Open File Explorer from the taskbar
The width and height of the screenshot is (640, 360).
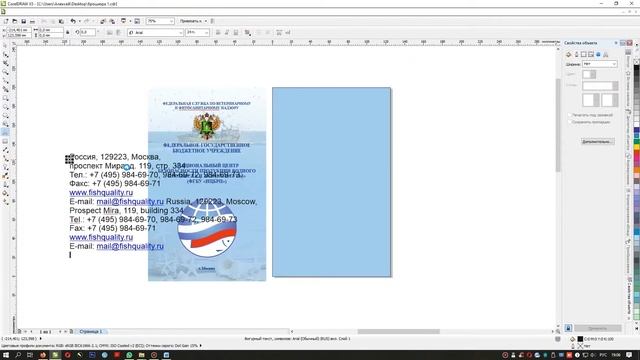click(x=141, y=355)
